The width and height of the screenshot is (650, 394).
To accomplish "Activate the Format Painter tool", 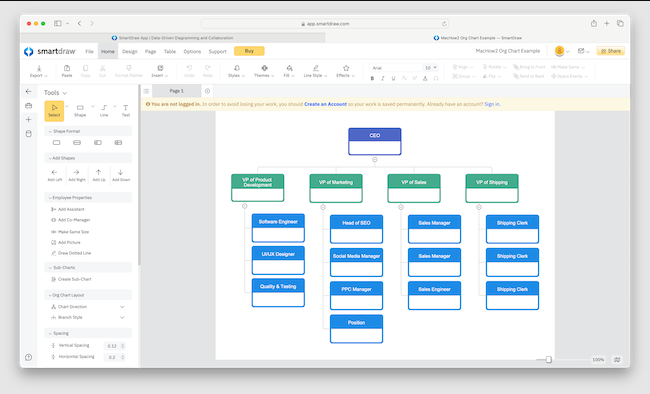I will 129,71.
